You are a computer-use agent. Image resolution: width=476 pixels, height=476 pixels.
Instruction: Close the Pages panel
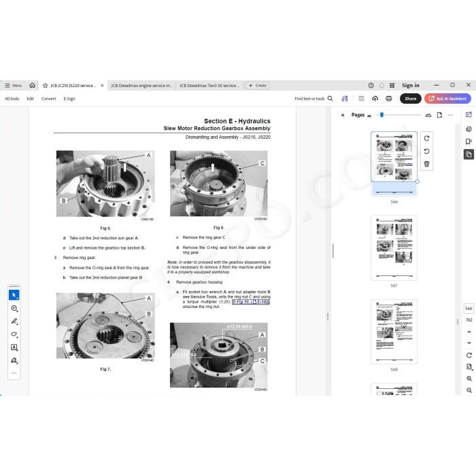pos(343,115)
